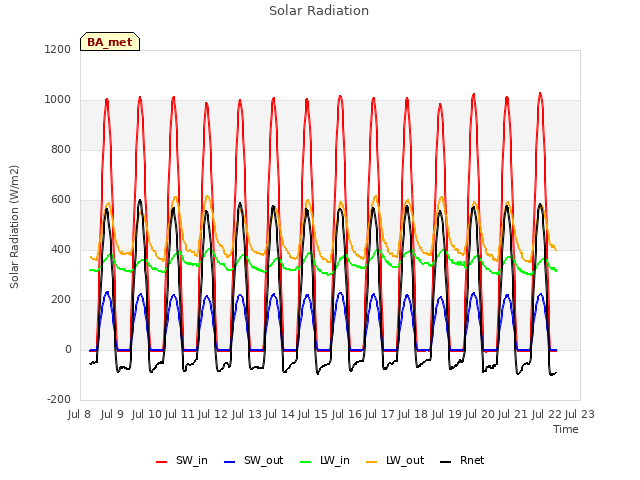The width and height of the screenshot is (640, 480).
Task: Click the Jul 9 x-axis label
Action: 112,415
